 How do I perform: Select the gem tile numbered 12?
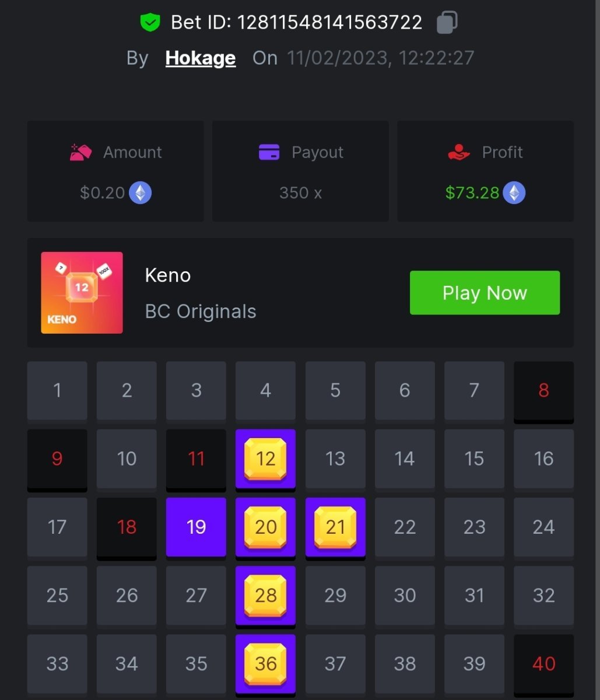click(265, 459)
